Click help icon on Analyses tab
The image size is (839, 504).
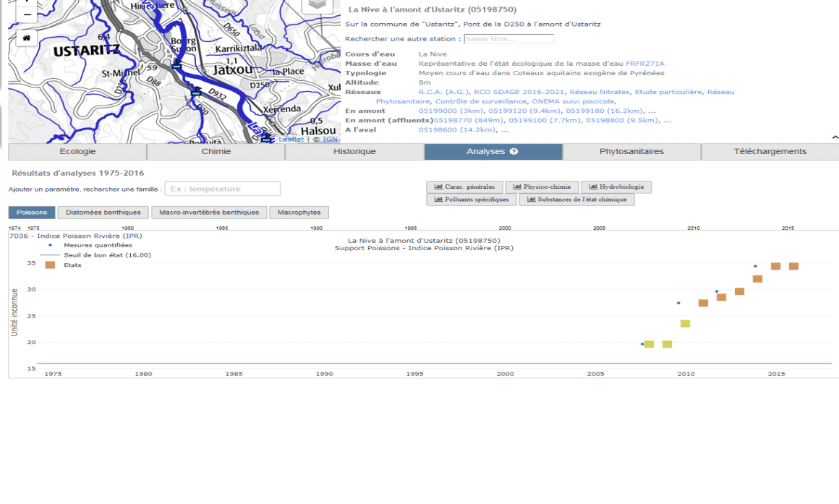(x=514, y=152)
